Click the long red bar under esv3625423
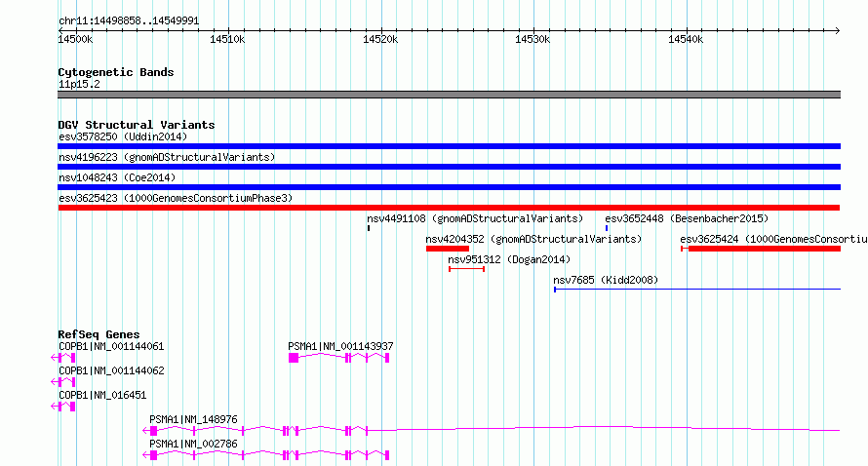The image size is (868, 466). (x=449, y=208)
